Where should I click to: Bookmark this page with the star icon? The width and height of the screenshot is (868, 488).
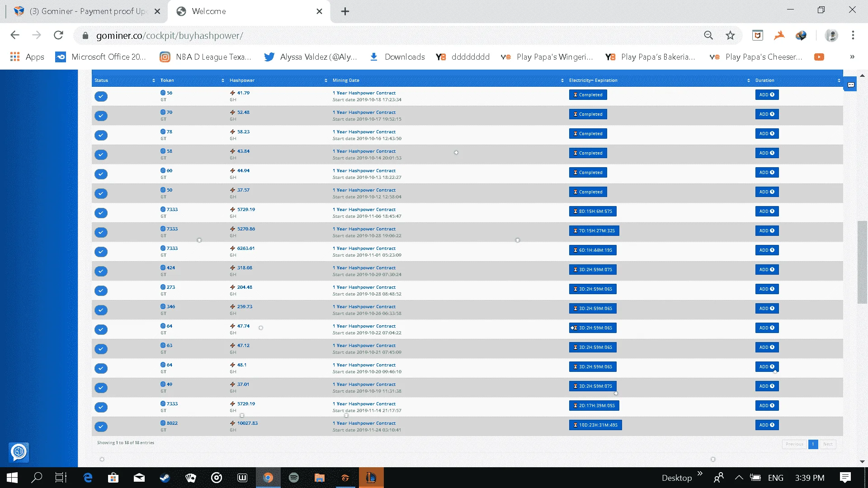pyautogui.click(x=730, y=35)
